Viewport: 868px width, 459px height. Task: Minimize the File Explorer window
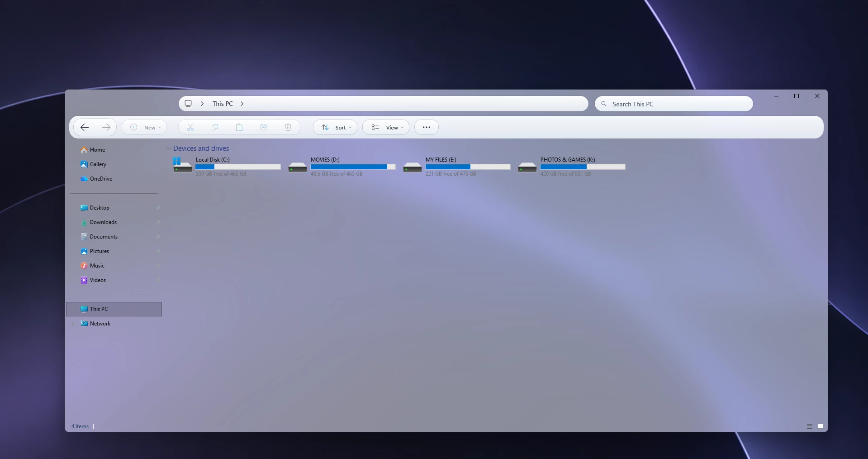click(x=776, y=96)
